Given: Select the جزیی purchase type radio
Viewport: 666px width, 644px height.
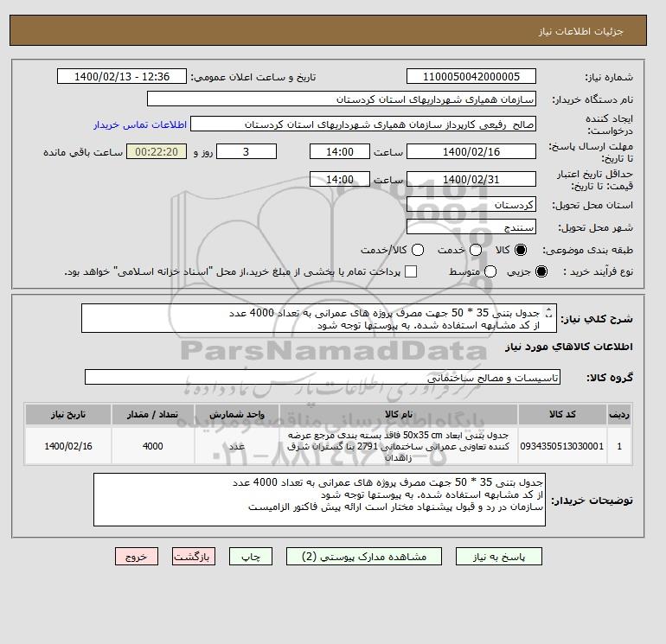Looking at the screenshot, I should point(541,271).
